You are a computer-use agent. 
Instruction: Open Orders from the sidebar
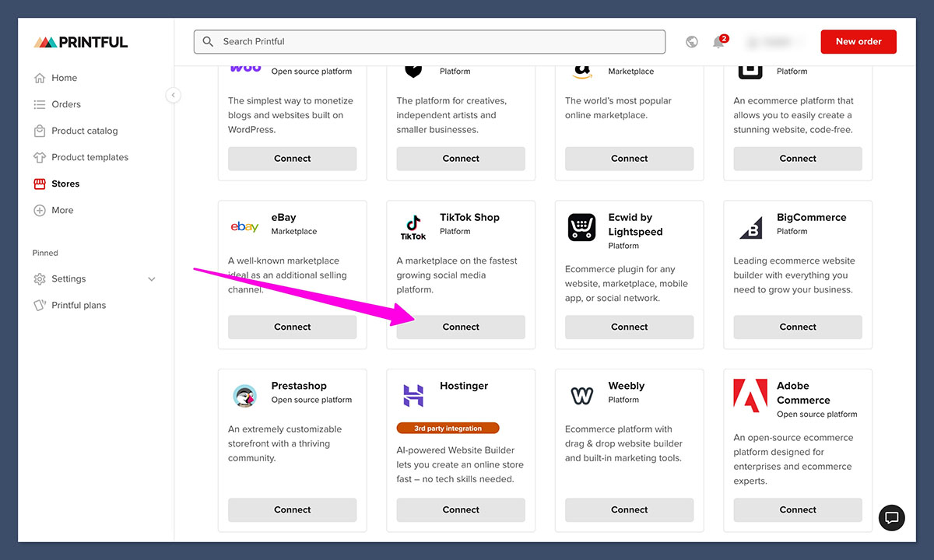point(65,104)
